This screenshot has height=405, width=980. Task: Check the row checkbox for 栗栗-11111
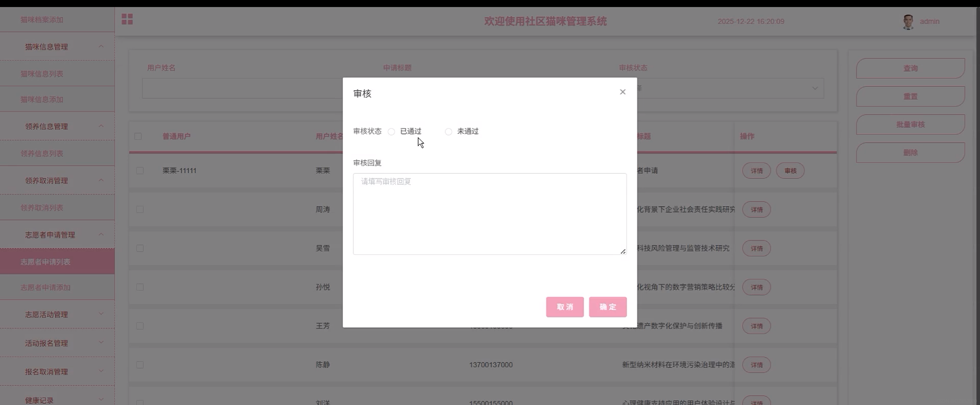(140, 171)
